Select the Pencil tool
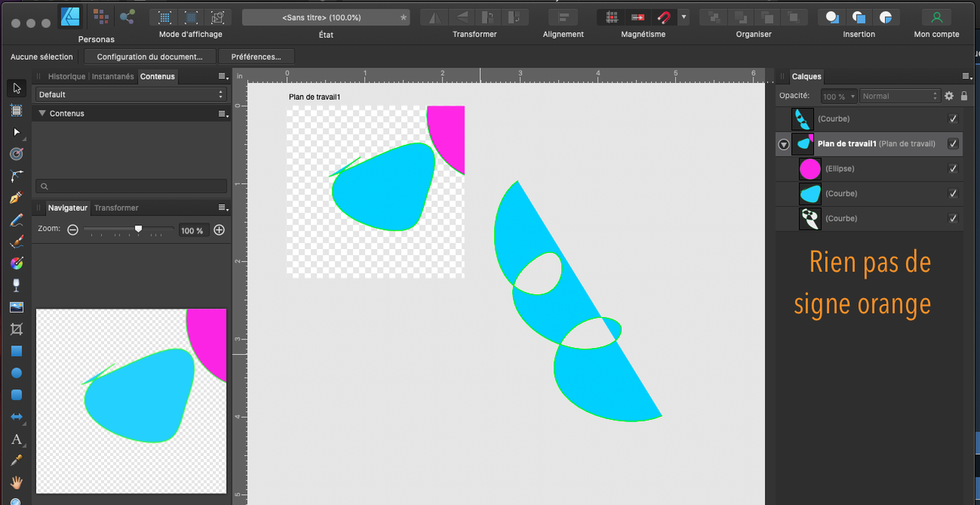The image size is (980, 505). 16,220
